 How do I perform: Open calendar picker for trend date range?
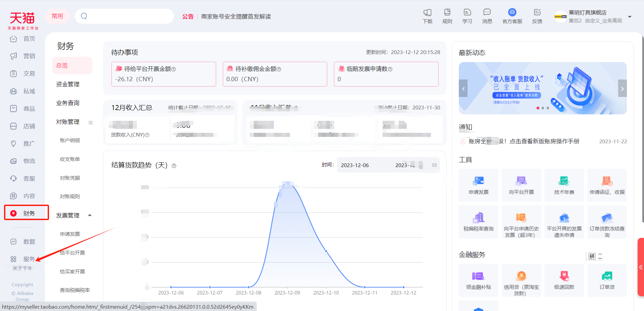(x=434, y=165)
